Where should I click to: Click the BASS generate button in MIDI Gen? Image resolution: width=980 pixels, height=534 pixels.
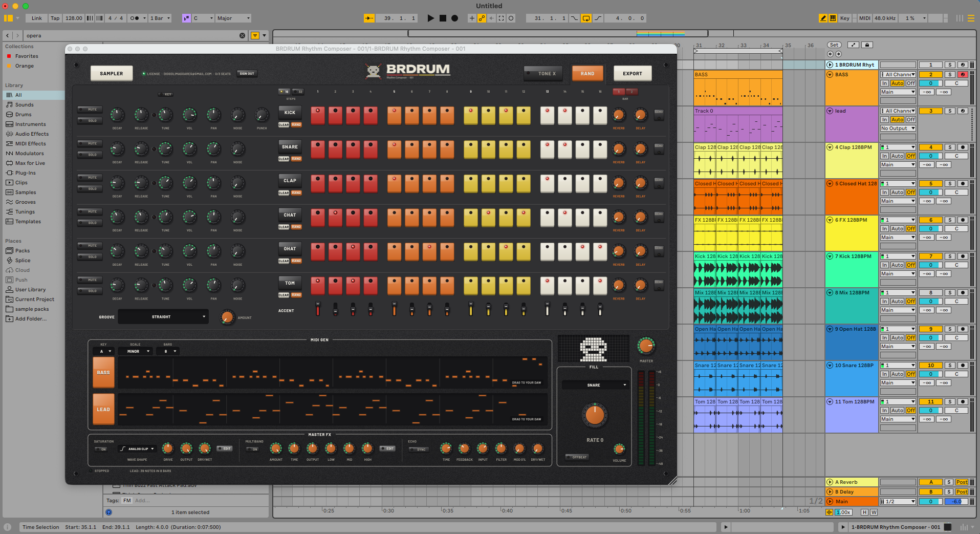coord(103,373)
